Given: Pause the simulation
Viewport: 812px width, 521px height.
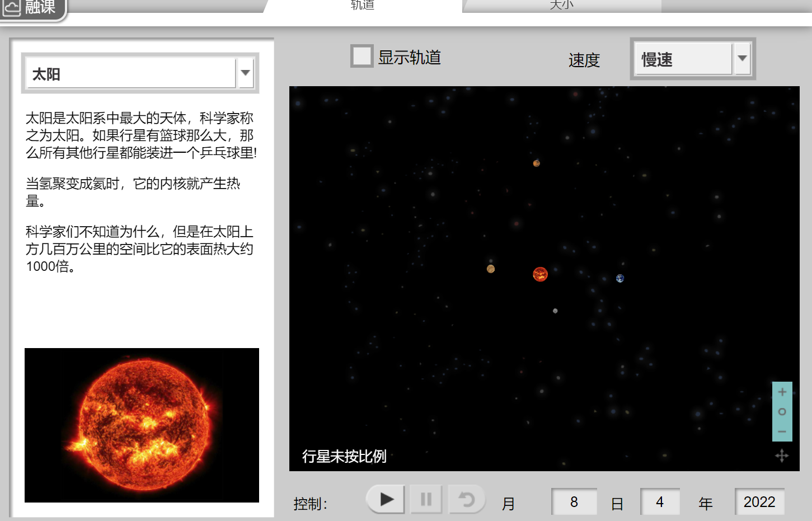Looking at the screenshot, I should (426, 499).
